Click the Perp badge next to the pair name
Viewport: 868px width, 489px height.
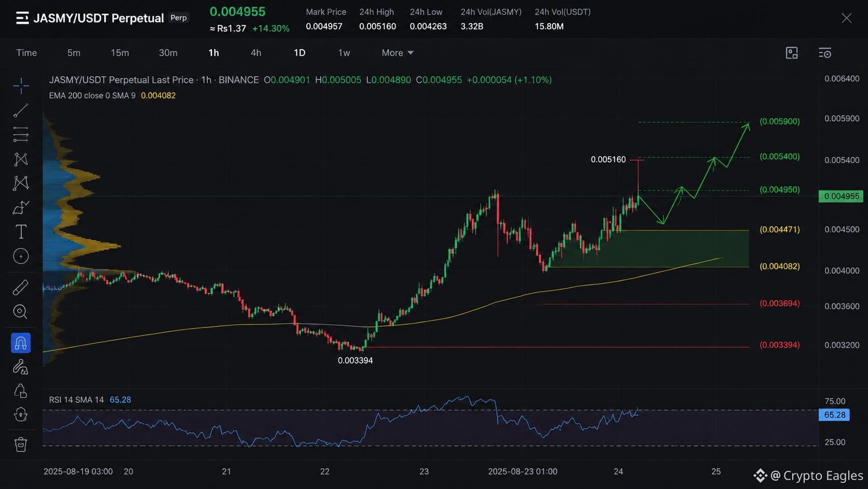pos(179,18)
